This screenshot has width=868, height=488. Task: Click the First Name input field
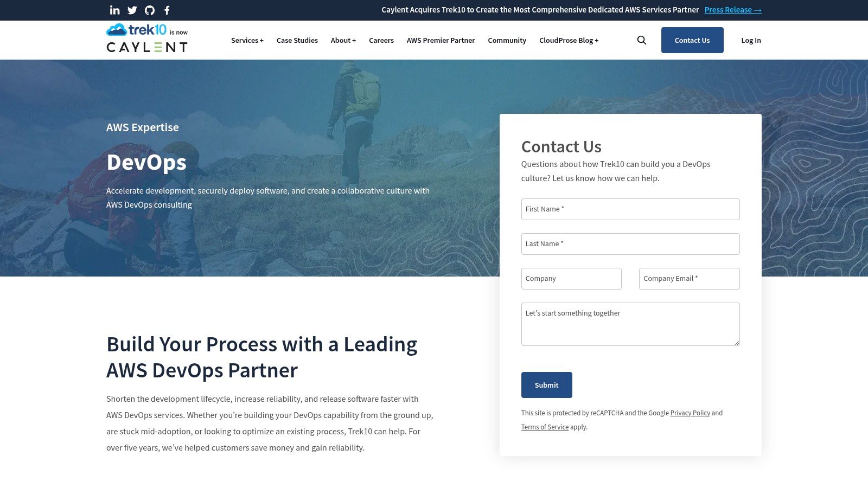coord(630,209)
